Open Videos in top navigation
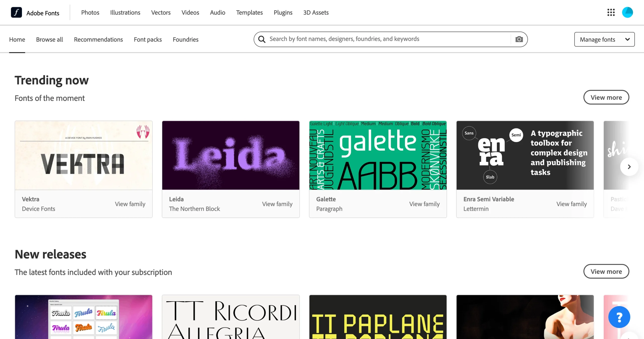Screen dimensions: 644x339 190,12
